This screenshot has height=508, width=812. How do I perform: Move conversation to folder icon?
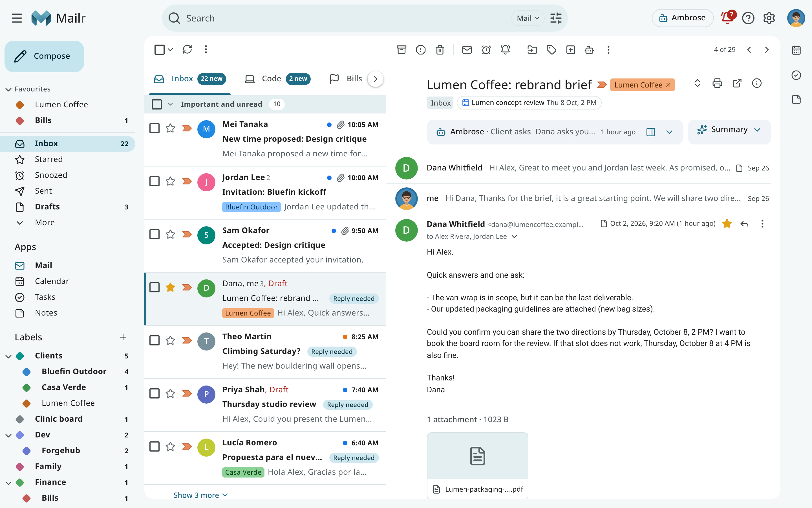coord(532,50)
